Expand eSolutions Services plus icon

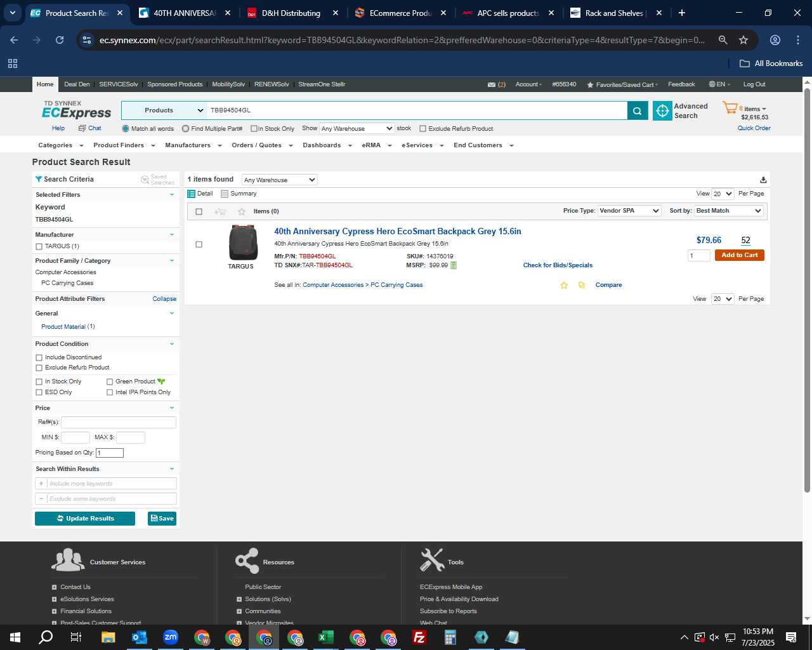(54, 599)
